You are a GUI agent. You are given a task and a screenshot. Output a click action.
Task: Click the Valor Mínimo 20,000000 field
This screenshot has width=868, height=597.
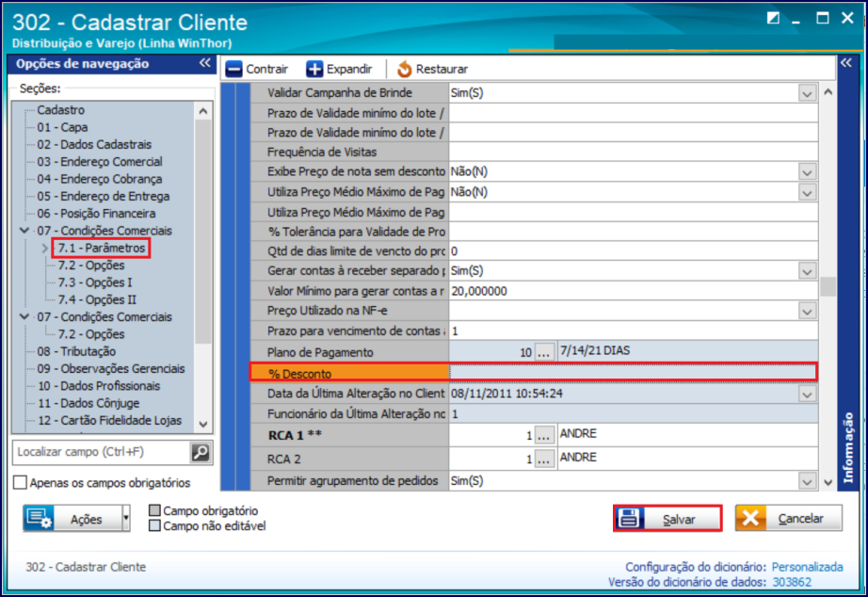click(634, 291)
